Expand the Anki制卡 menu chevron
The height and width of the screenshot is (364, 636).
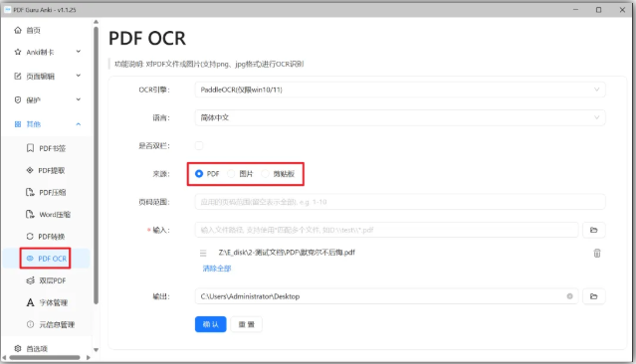79,52
